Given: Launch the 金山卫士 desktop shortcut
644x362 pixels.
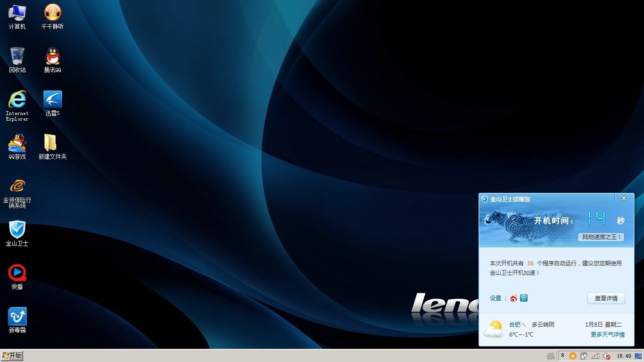Looking at the screenshot, I should tap(17, 234).
